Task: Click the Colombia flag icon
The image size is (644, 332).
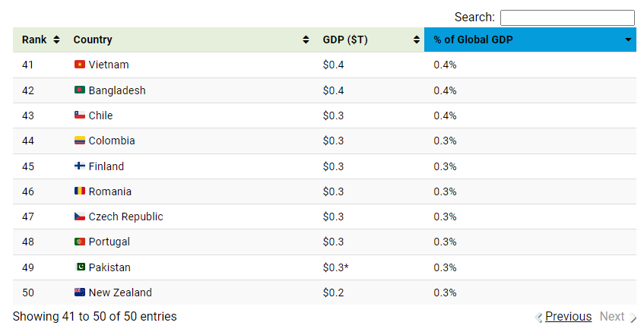Action: click(x=79, y=141)
